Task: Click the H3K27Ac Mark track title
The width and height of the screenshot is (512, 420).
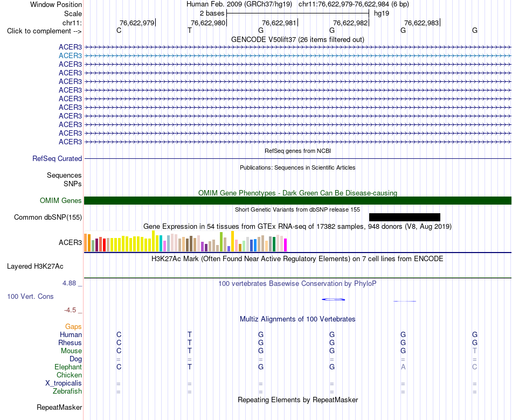Action: pos(297,259)
